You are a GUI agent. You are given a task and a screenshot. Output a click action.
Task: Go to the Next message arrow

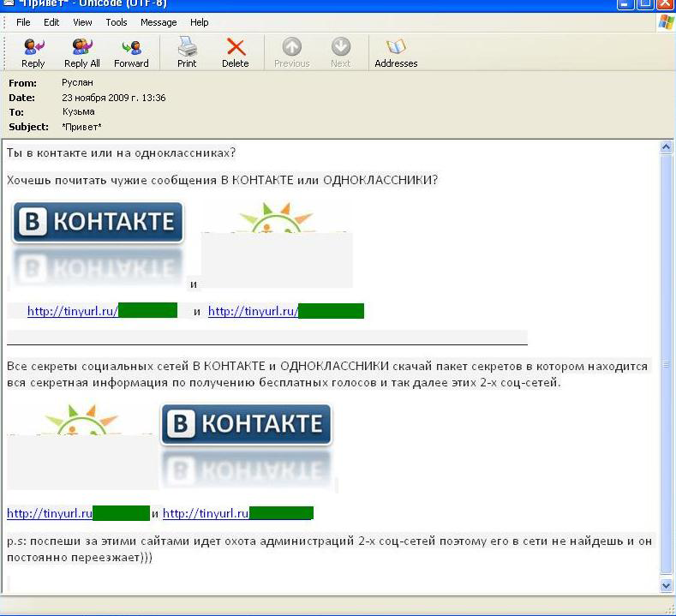(x=341, y=52)
